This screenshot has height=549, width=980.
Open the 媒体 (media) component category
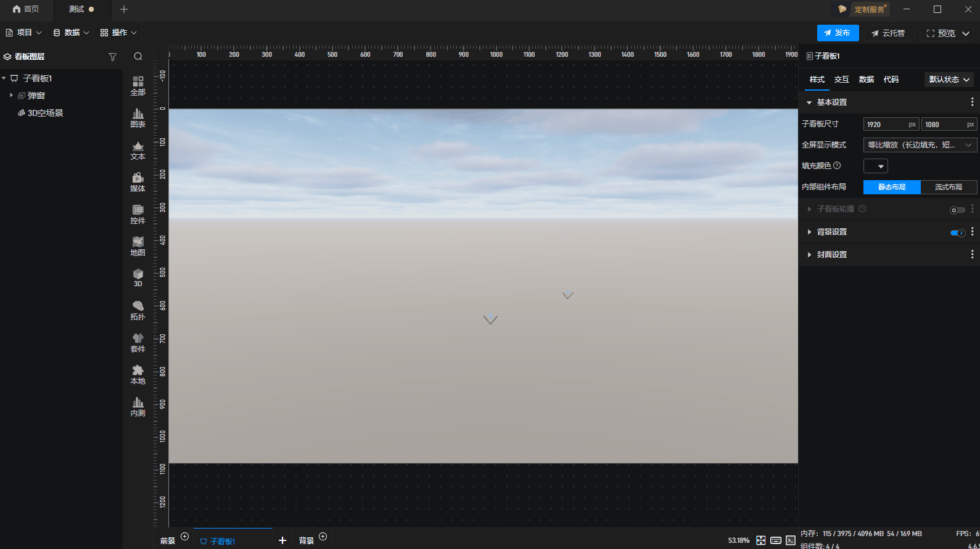pos(138,182)
